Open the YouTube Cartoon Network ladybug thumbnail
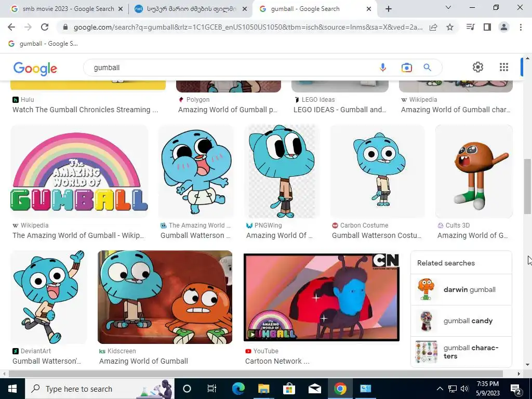532x399 pixels. 322,297
